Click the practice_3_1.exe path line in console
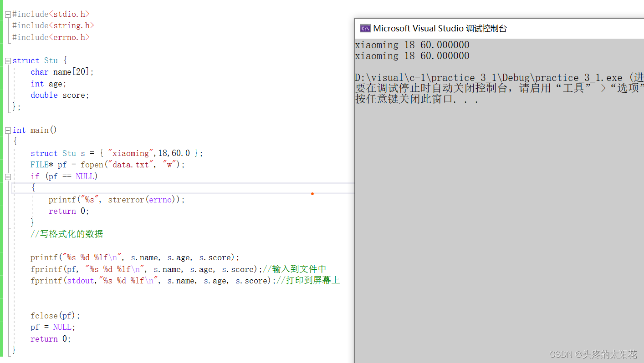This screenshot has height=363, width=644. click(x=499, y=78)
